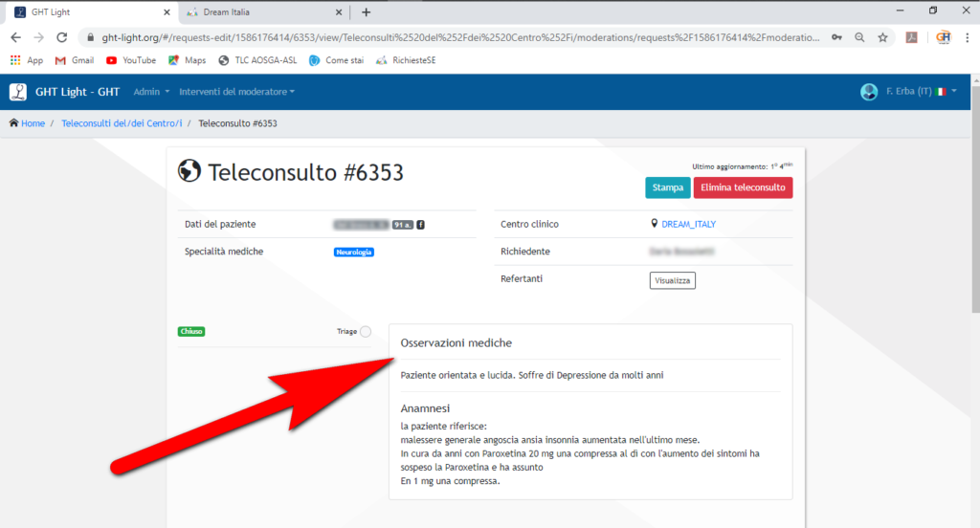Image resolution: width=980 pixels, height=528 pixels.
Task: Open the saved passwords key icon
Action: [836, 37]
